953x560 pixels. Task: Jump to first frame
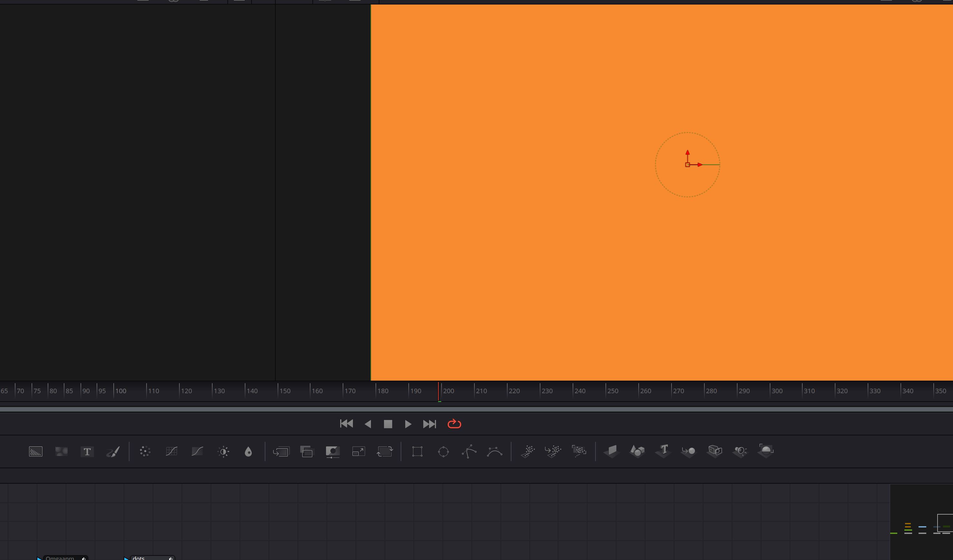coord(347,424)
